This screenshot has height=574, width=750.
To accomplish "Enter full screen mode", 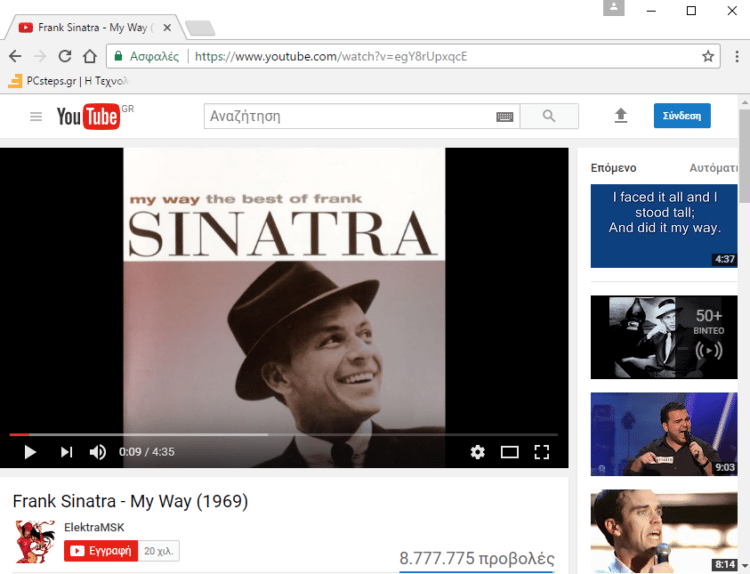I will (x=541, y=452).
